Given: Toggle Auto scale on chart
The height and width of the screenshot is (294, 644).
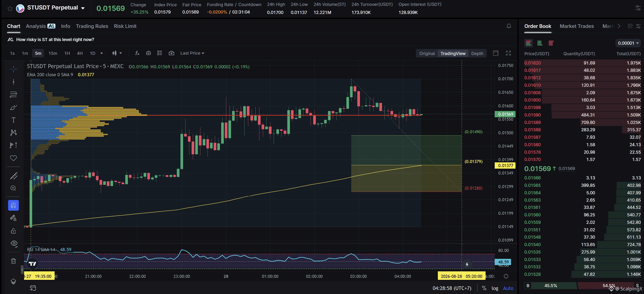Looking at the screenshot, I should [508, 288].
